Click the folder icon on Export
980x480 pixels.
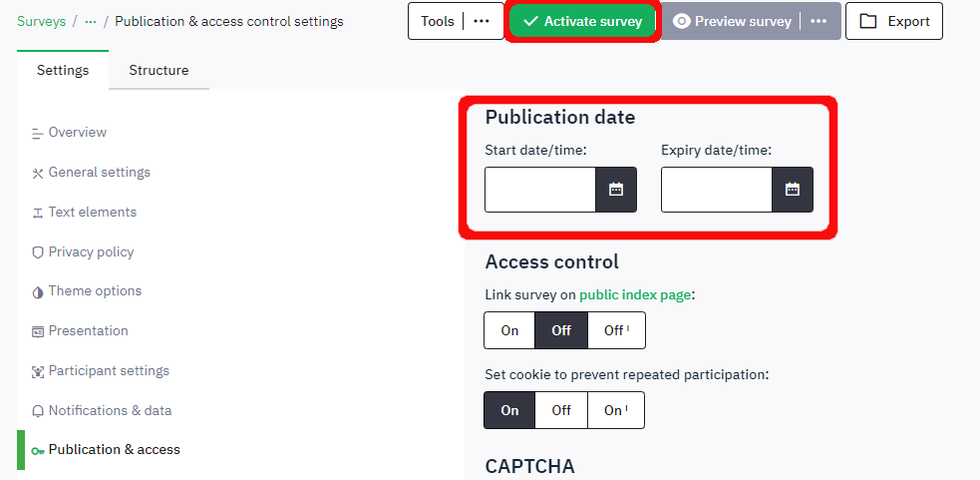coord(869,21)
